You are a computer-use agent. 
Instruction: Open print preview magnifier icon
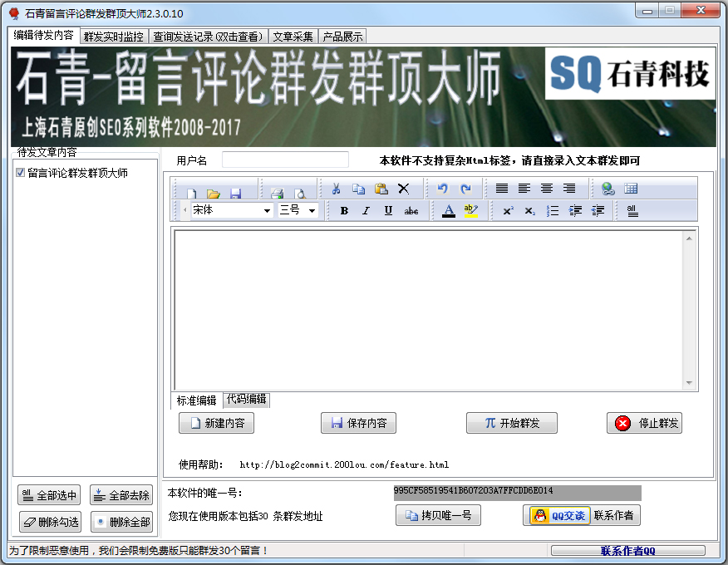point(300,193)
